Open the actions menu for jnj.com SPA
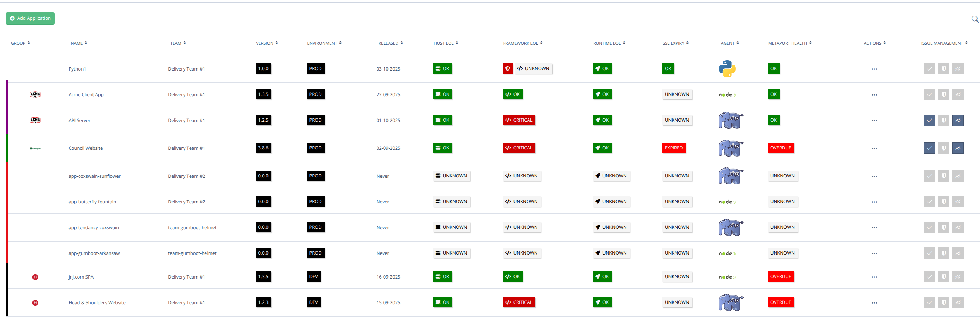Screen dimensions: 980x324 click(x=874, y=277)
